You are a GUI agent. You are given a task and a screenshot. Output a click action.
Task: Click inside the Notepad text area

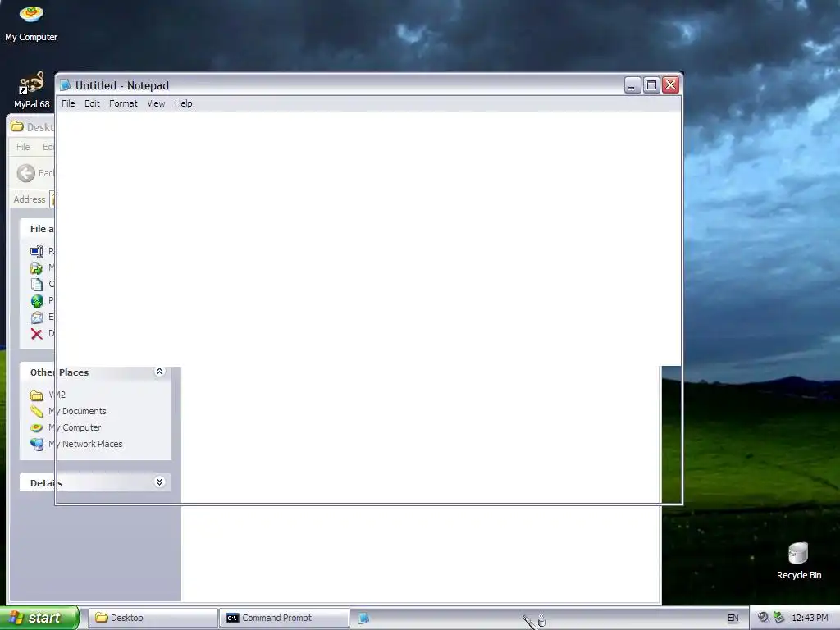368,239
